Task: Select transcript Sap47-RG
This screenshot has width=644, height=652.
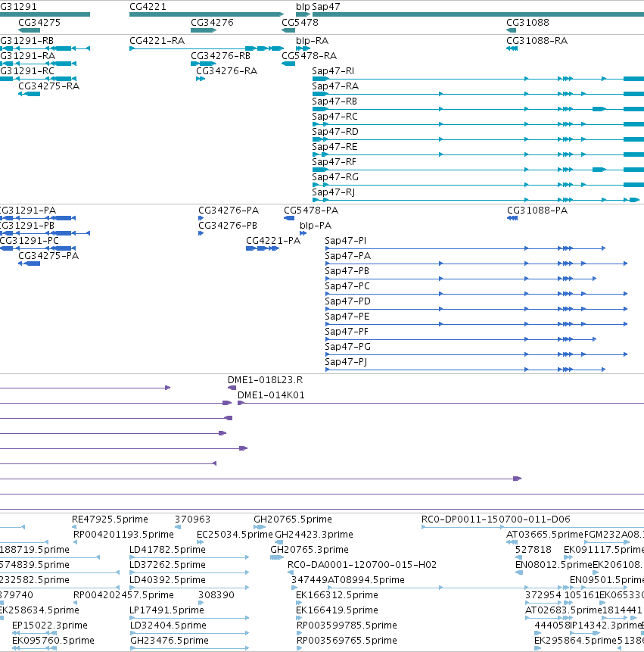Action: (x=335, y=177)
